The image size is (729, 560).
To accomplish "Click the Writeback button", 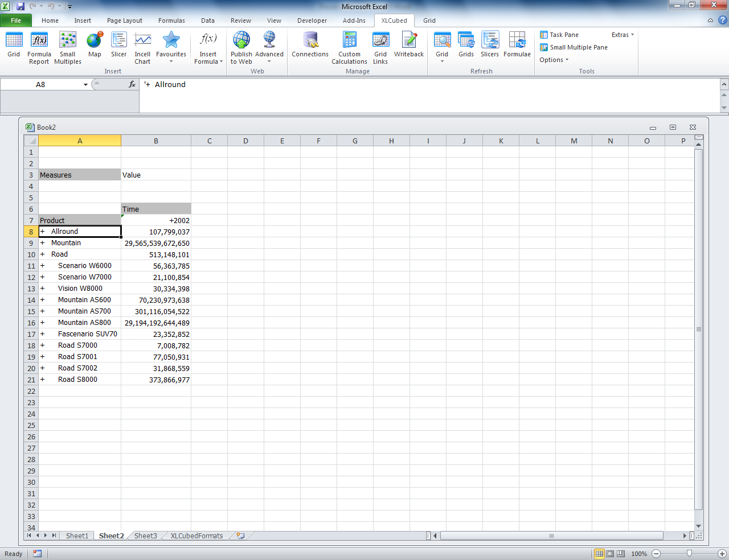I will point(409,45).
